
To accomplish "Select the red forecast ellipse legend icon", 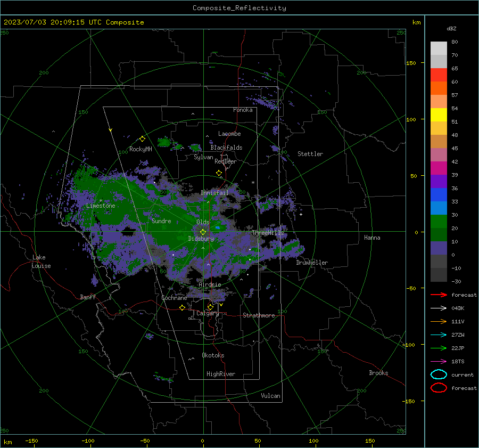I will [439, 388].
